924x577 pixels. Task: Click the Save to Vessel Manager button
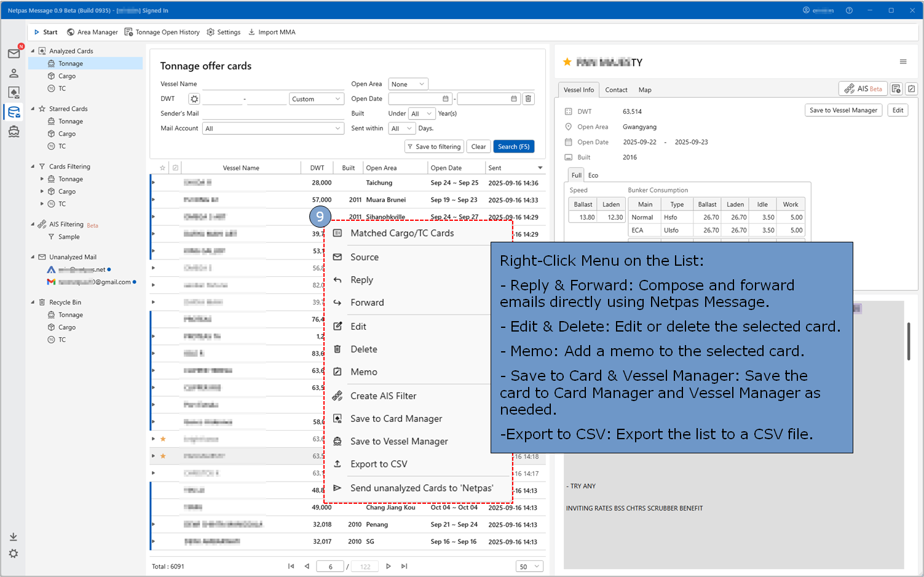tap(843, 110)
